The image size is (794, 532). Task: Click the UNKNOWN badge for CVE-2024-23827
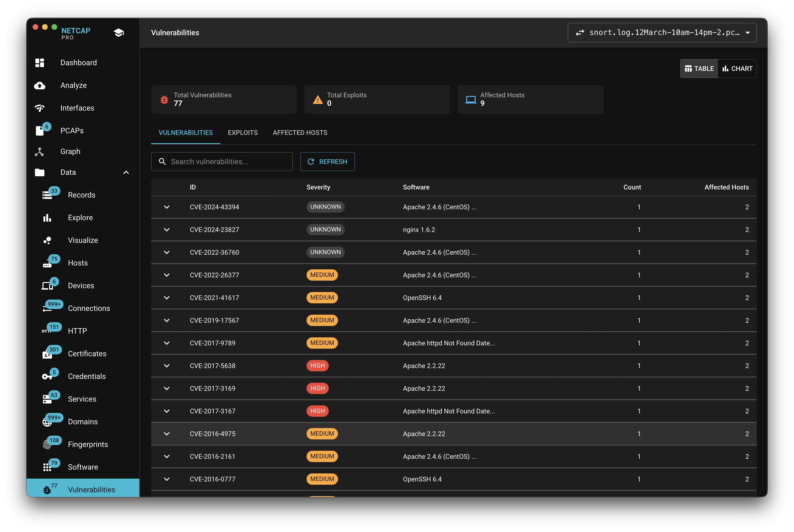pyautogui.click(x=326, y=230)
